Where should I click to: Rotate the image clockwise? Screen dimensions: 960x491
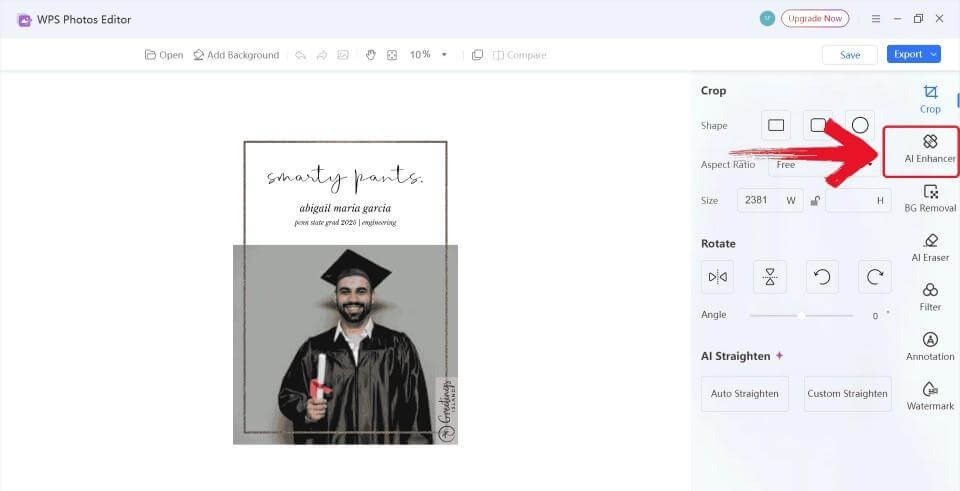point(874,277)
